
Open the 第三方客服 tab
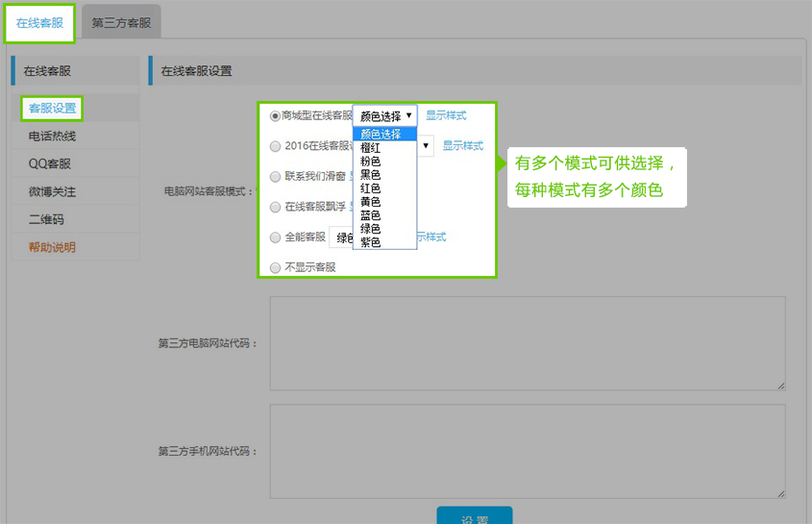click(121, 23)
